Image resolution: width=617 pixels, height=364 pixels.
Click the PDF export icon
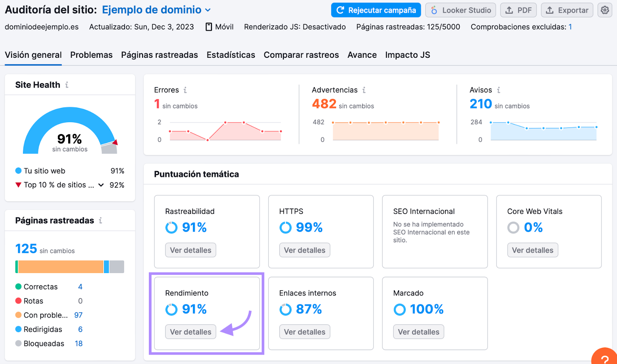click(x=510, y=10)
